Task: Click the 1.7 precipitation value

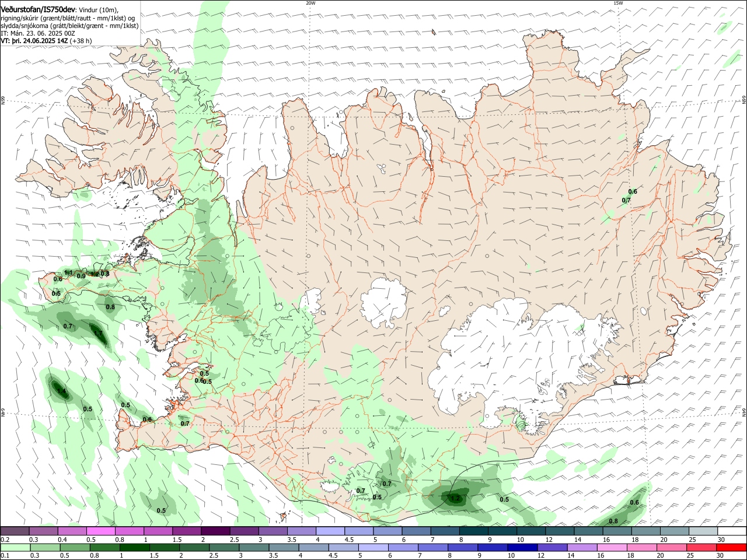Action: (x=98, y=334)
